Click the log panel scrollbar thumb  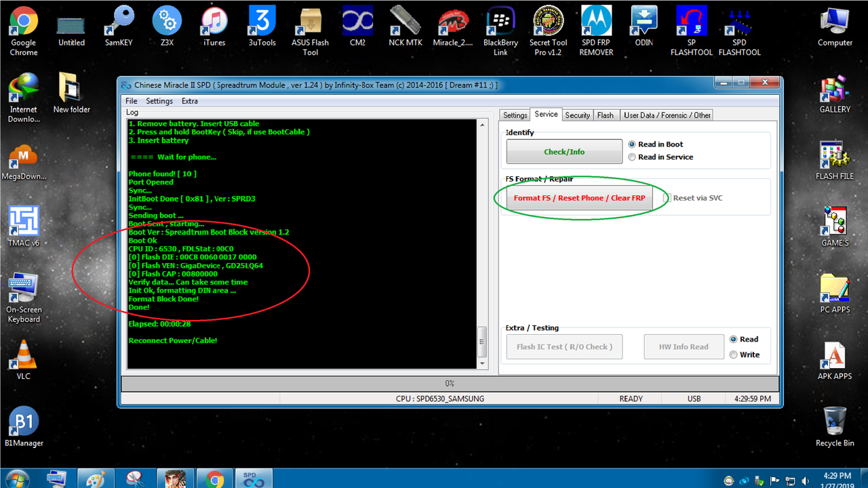tap(482, 342)
